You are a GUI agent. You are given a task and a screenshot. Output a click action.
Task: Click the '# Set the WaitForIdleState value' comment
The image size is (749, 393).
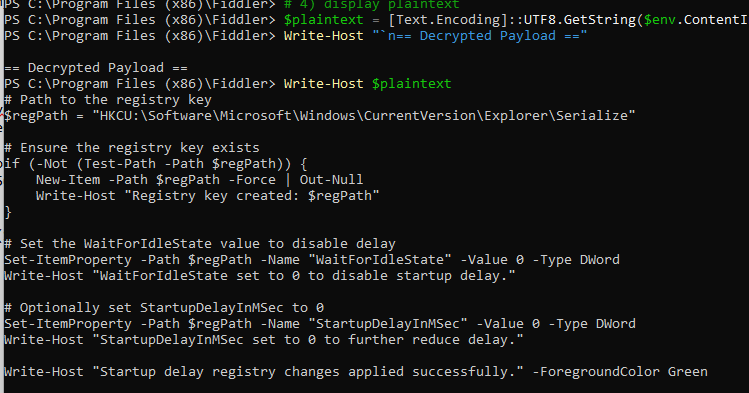coord(200,244)
